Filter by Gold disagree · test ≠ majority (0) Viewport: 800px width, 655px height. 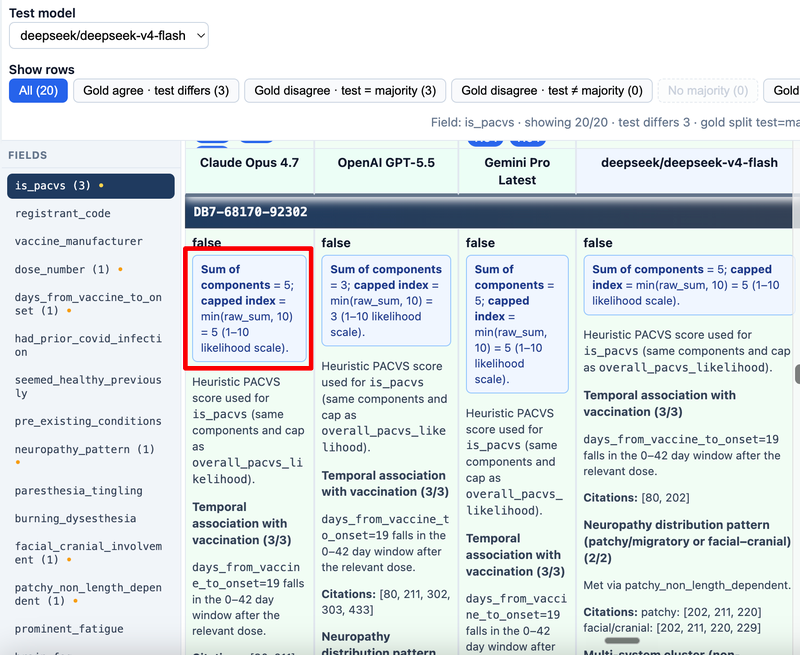click(x=552, y=91)
